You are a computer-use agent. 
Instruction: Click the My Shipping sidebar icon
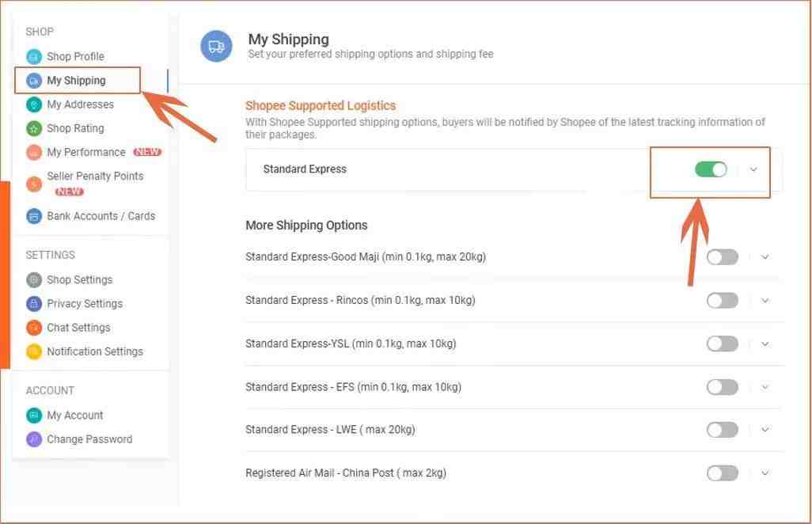[x=34, y=81]
